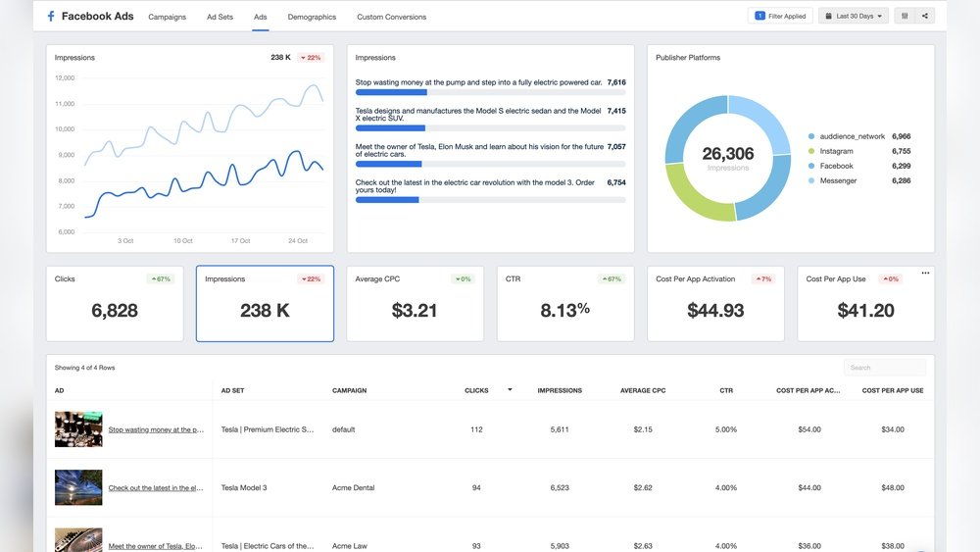Click the 67% increase badge on Clicks card
The width and height of the screenshot is (980, 552).
coord(161,278)
